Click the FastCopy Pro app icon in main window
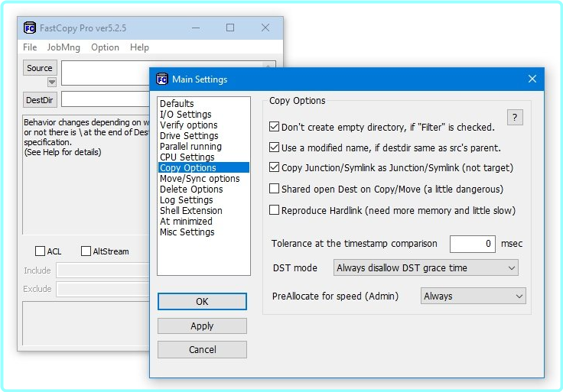Screen dimensions: 563x392 (x=30, y=28)
